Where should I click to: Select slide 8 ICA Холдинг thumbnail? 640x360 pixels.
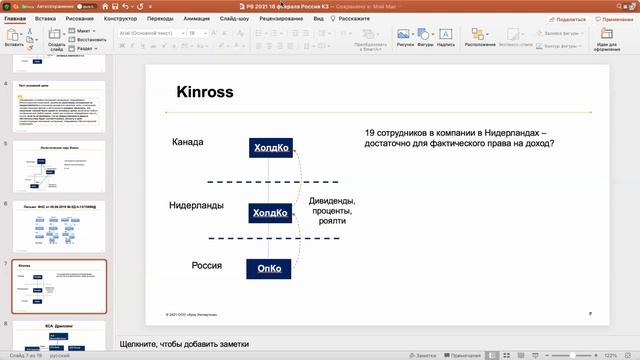point(59,336)
